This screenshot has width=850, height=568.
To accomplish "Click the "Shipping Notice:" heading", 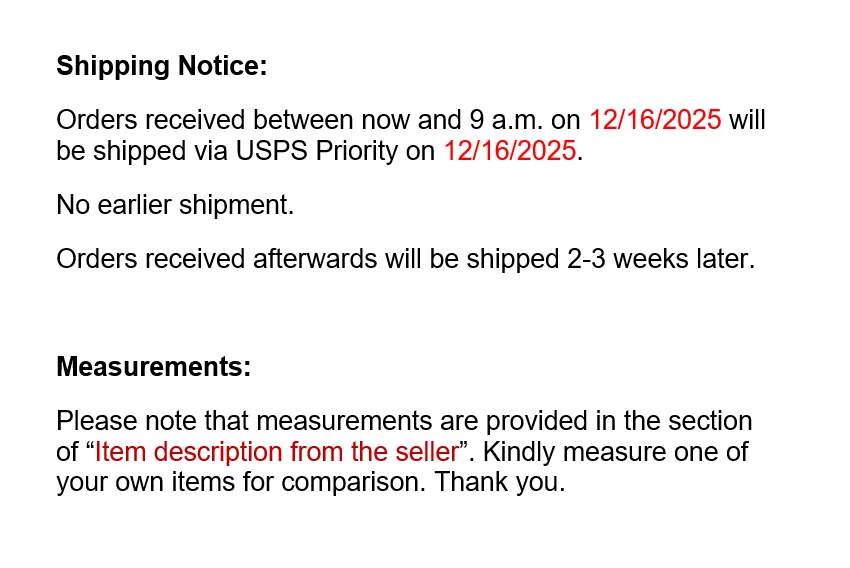I will [162, 67].
